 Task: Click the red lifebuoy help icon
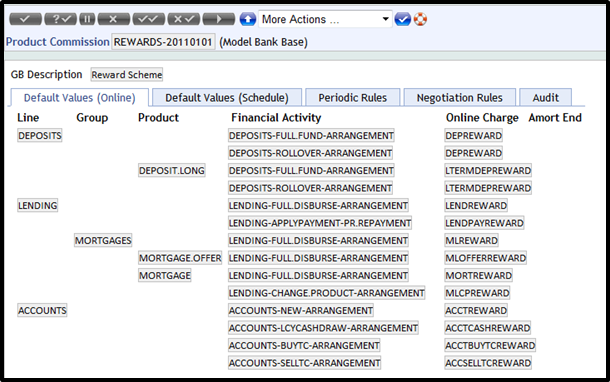[x=420, y=19]
